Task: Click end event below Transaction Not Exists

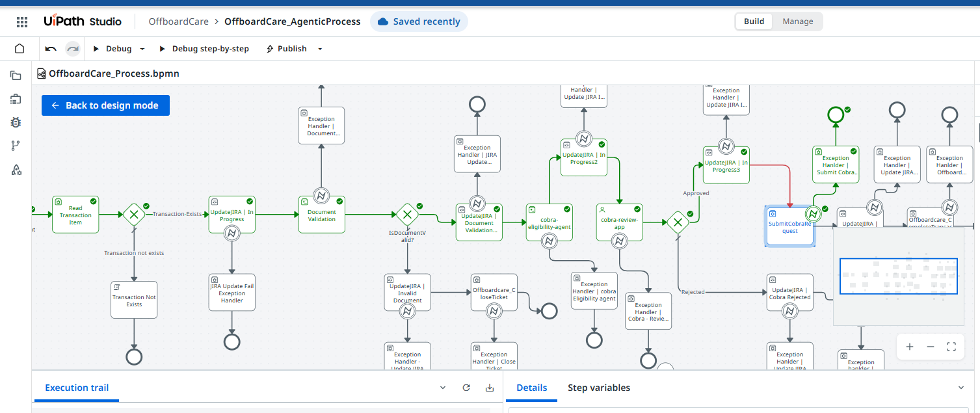Action: 134,356
